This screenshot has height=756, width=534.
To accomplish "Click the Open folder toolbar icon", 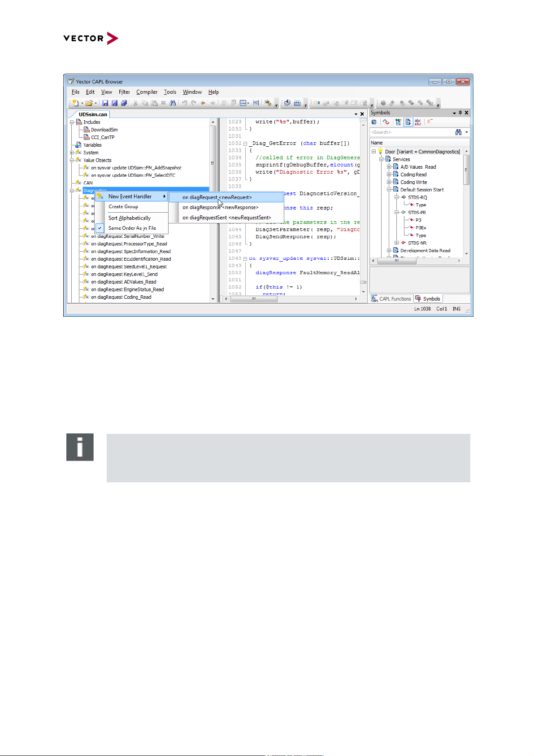I will (x=89, y=103).
